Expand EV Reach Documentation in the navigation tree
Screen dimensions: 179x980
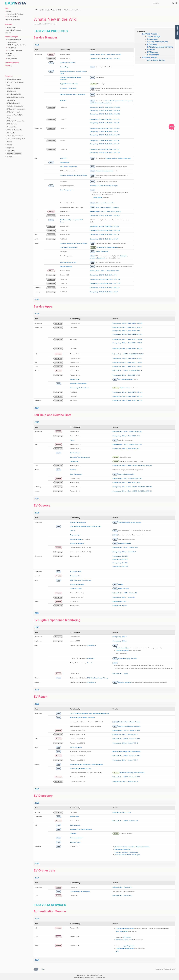coord(6,136)
